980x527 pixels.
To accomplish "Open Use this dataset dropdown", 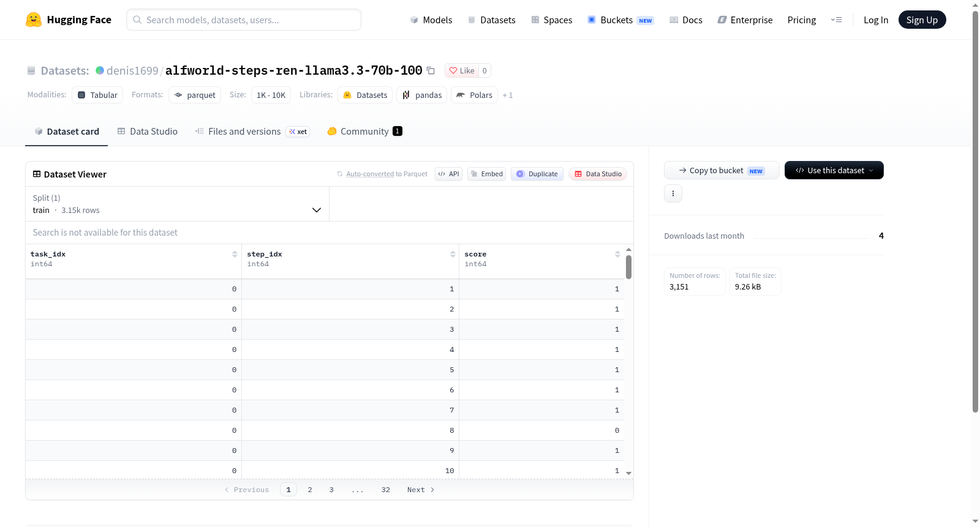I will point(834,170).
